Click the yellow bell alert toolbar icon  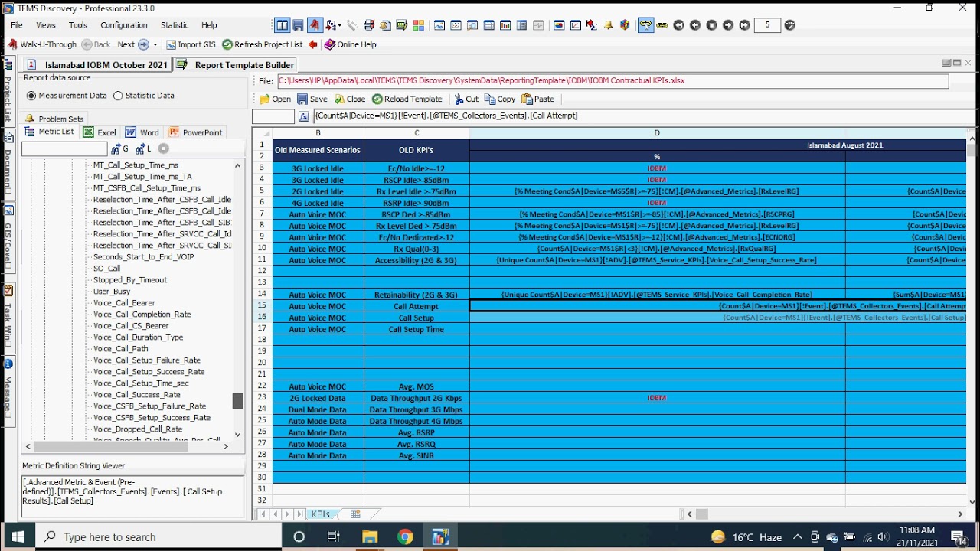[x=609, y=25]
